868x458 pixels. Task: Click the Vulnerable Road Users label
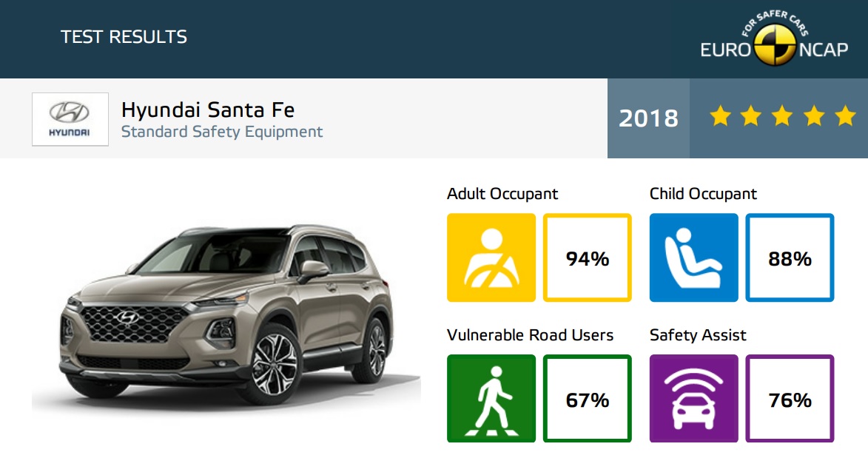(531, 335)
